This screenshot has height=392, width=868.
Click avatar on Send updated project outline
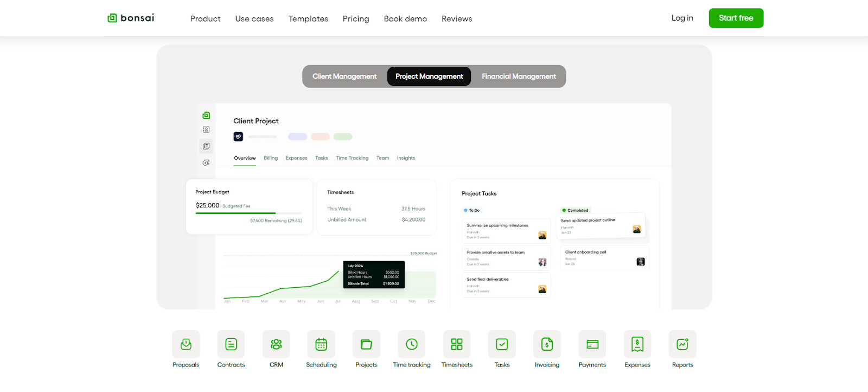(637, 230)
